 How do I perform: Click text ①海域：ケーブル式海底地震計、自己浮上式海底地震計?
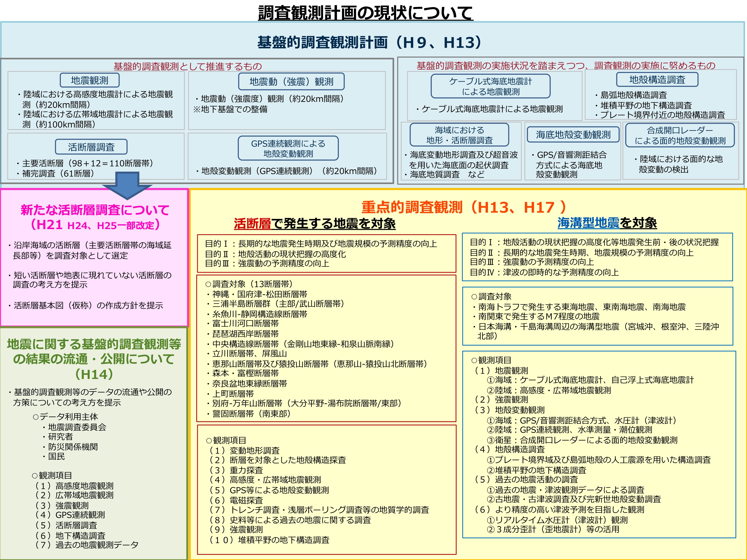click(x=590, y=380)
